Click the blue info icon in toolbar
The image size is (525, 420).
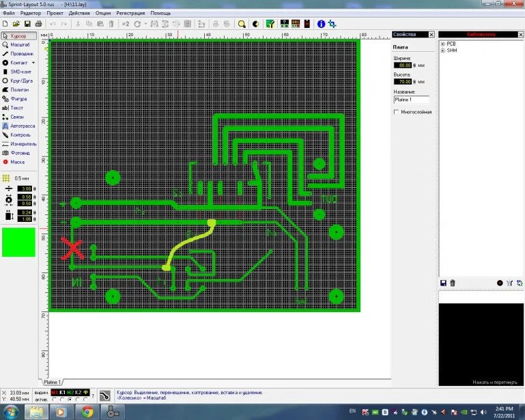pos(322,24)
